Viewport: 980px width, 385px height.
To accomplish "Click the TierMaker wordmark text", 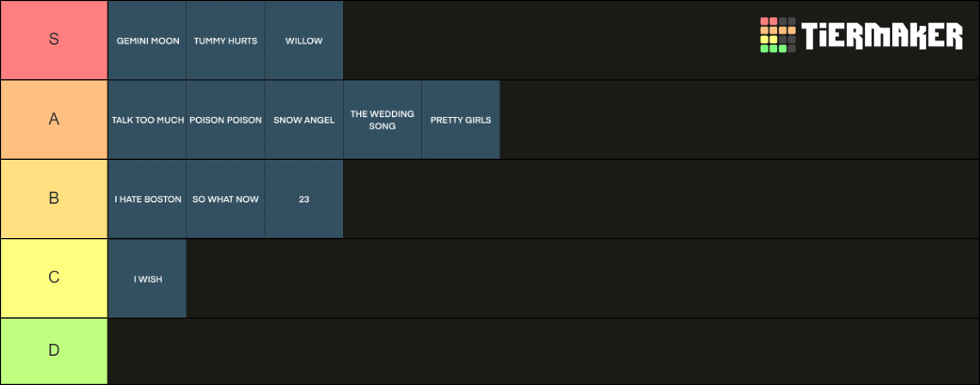I will (882, 35).
